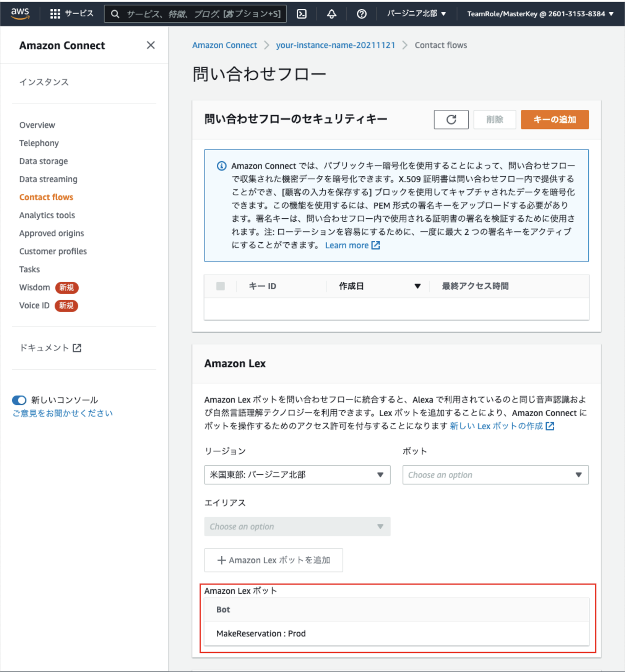This screenshot has height=672, width=625.
Task: Open the ドキュメント link
Action: pos(44,348)
